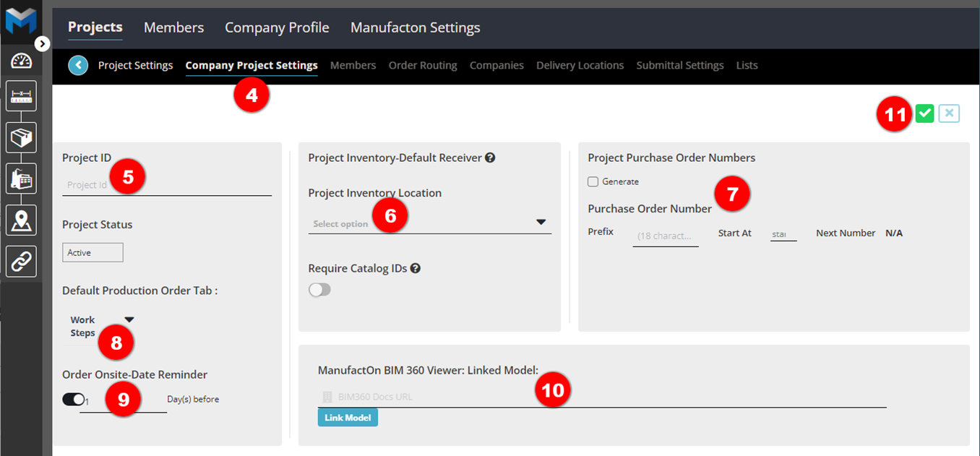
Task: Open the Project Inventory Location dropdown
Action: coord(429,223)
